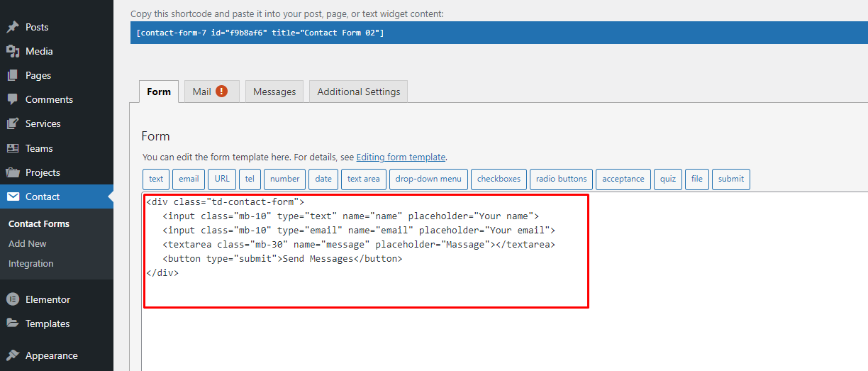Click the Services icon in sidebar
The image size is (868, 371).
tap(13, 123)
